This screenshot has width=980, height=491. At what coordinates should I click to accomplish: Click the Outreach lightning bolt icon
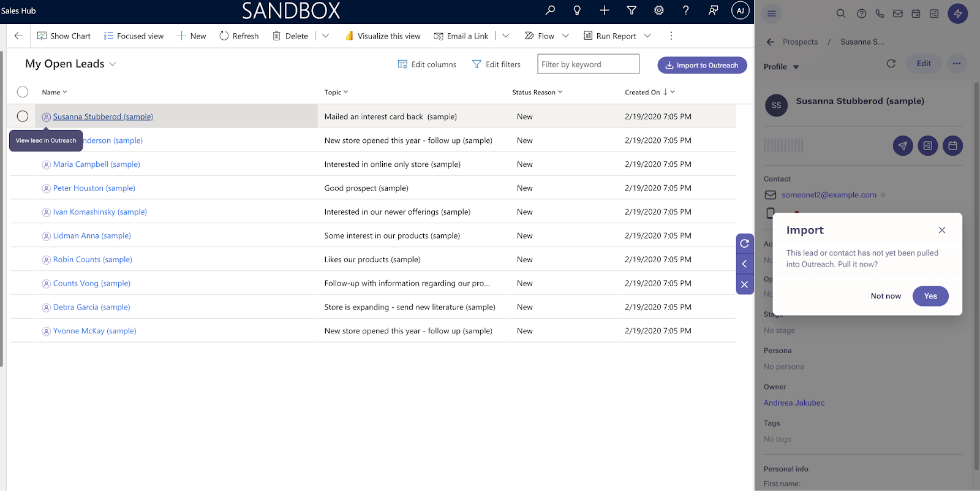[958, 13]
